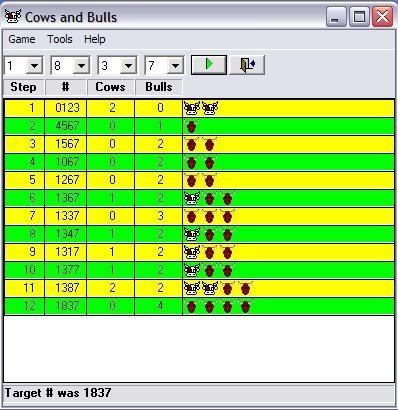398x410 pixels.
Task: Click step number 11 cell
Action: pyautogui.click(x=24, y=288)
